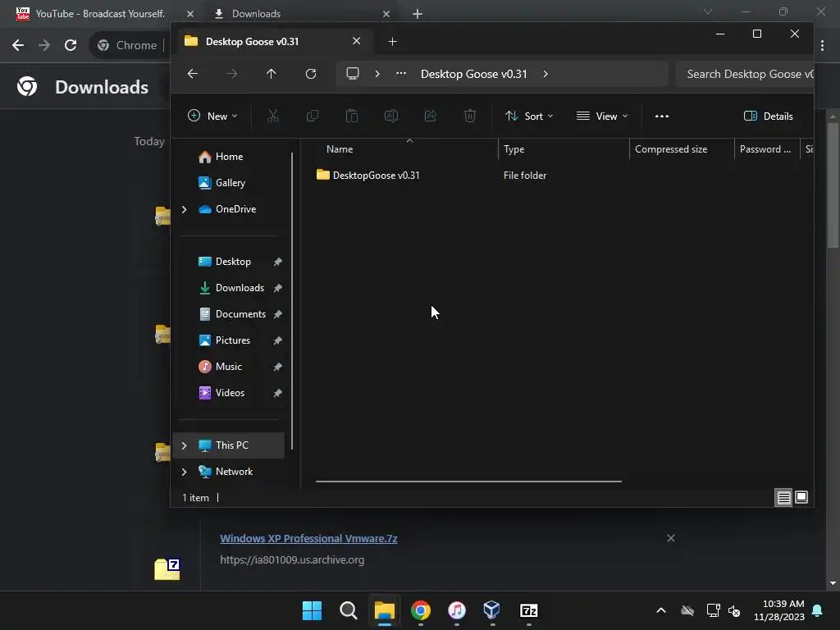This screenshot has height=630, width=840.
Task: Sort by the Name column header
Action: [340, 149]
